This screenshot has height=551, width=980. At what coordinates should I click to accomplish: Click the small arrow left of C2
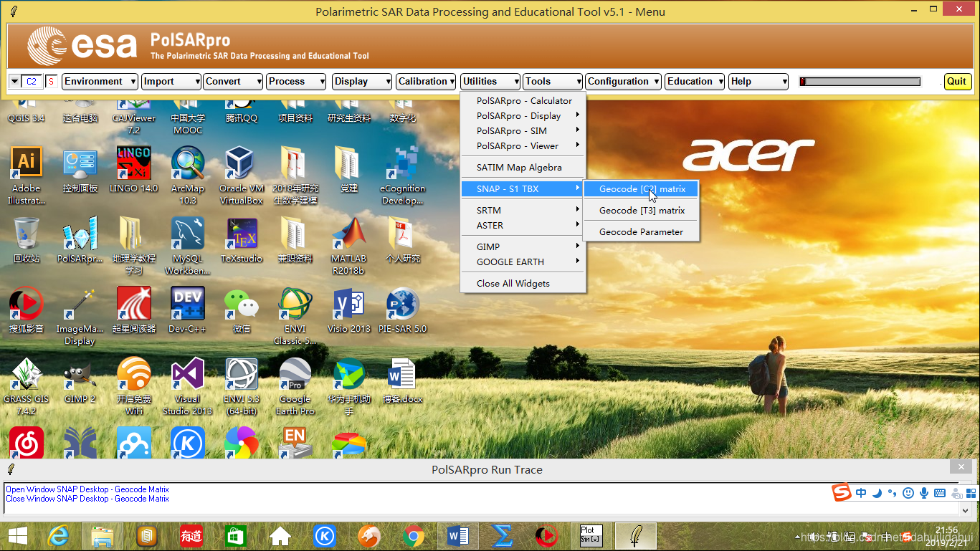coord(14,82)
